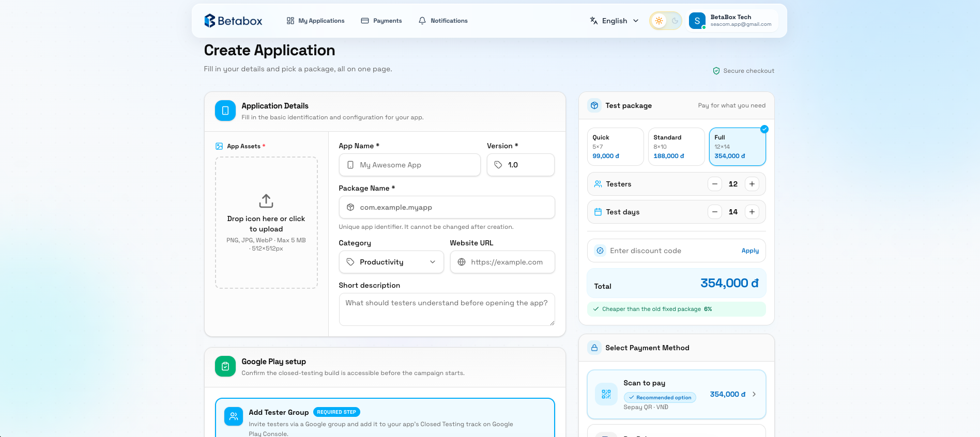980x437 pixels.
Task: Switch to light theme sun icon
Action: pyautogui.click(x=659, y=21)
